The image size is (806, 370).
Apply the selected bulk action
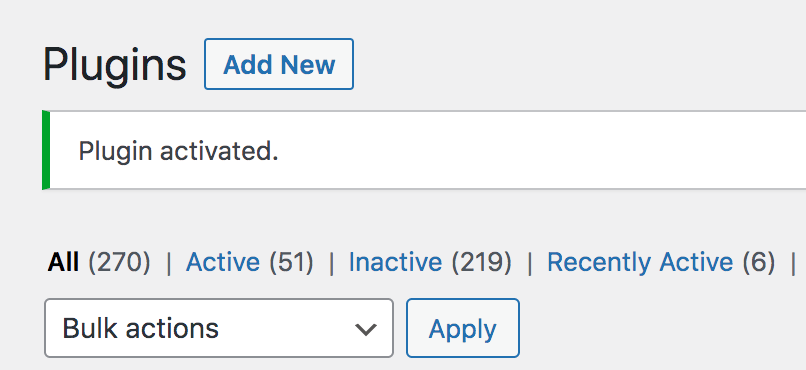tap(463, 328)
